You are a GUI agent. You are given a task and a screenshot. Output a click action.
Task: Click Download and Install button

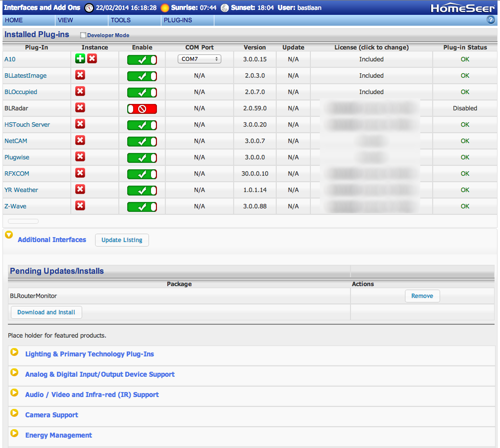click(x=46, y=312)
